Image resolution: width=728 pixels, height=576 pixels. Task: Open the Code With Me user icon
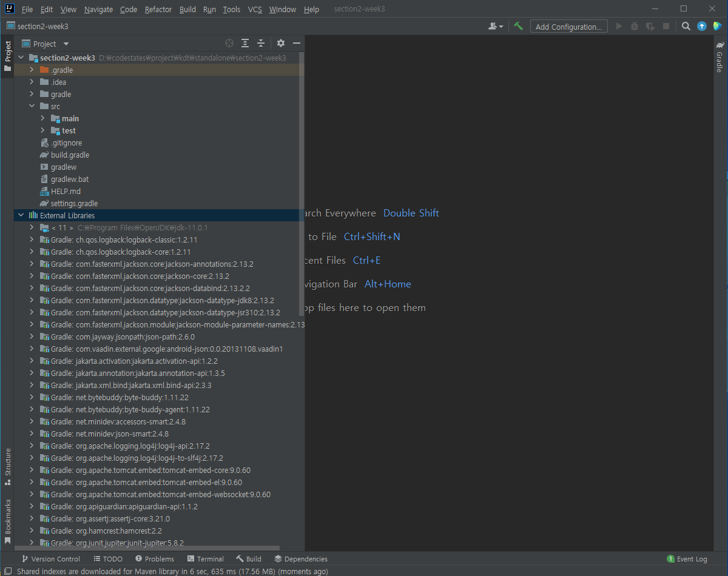tap(496, 26)
